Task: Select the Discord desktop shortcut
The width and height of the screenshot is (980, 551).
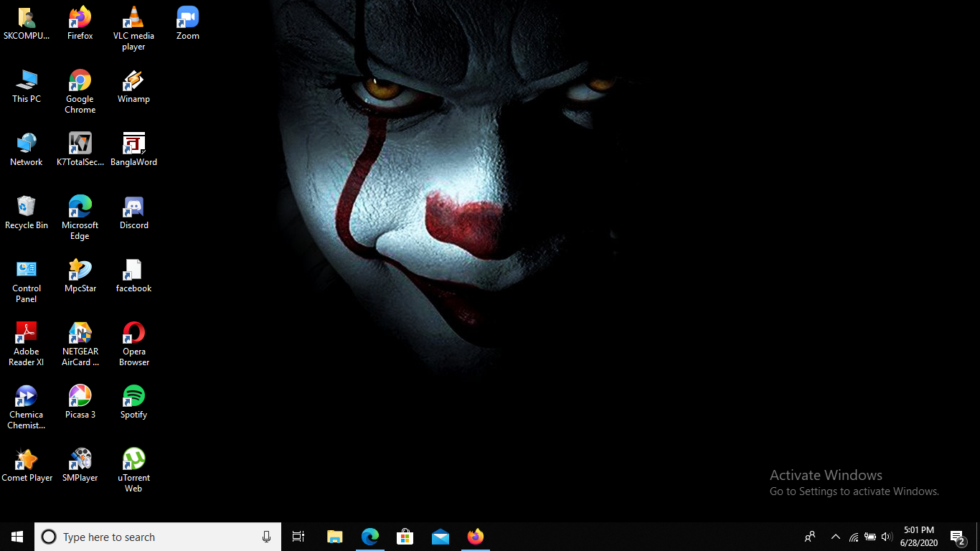Action: point(133,213)
